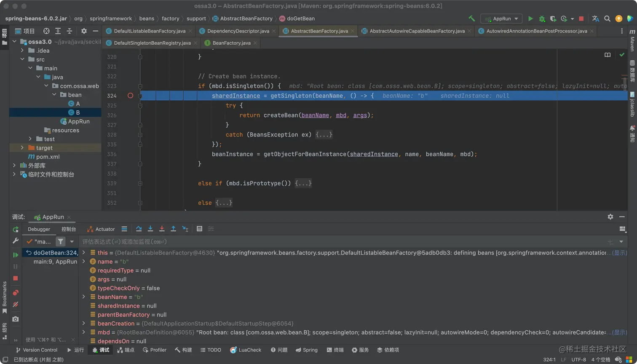Open frames filter dropdown arrow
Viewport: 637px width, 364px height.
coord(72,241)
